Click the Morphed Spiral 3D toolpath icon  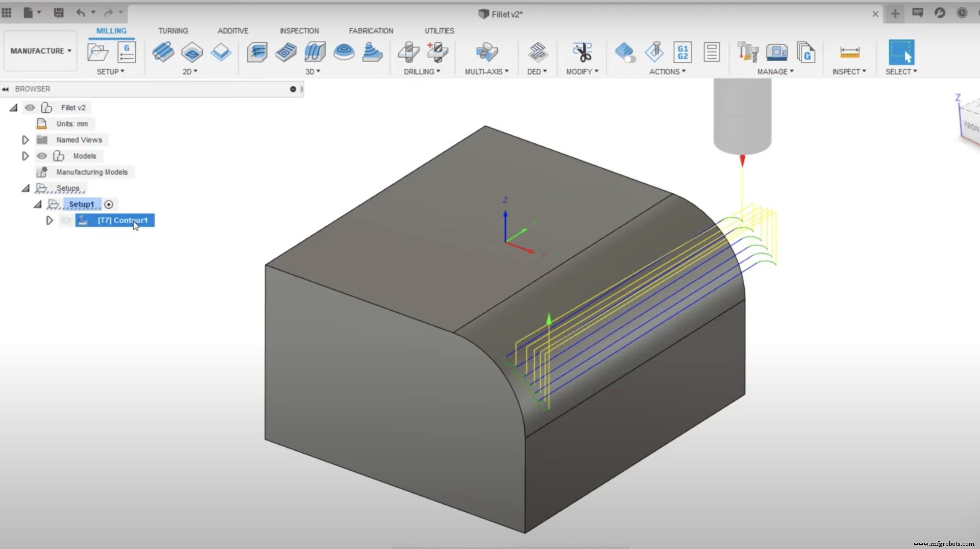pyautogui.click(x=344, y=53)
